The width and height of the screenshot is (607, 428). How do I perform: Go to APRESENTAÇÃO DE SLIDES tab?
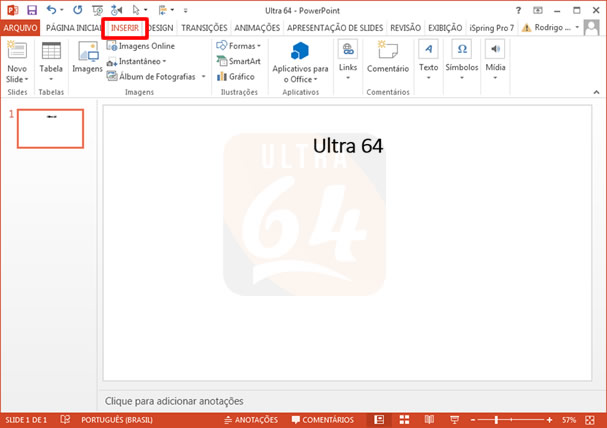(x=334, y=28)
